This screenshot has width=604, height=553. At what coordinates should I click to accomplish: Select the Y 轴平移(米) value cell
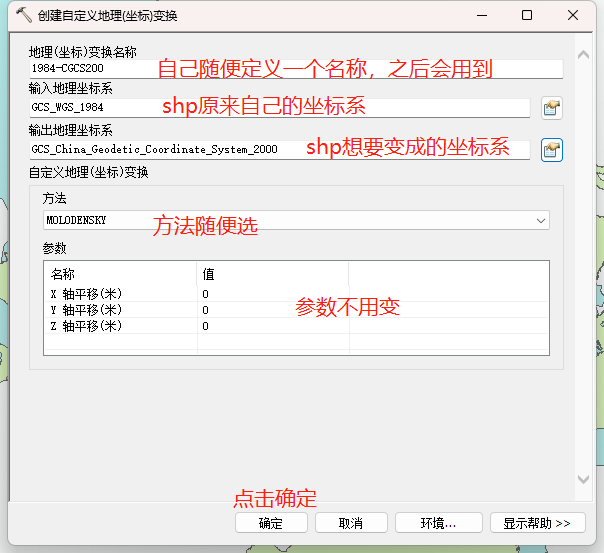[273, 310]
